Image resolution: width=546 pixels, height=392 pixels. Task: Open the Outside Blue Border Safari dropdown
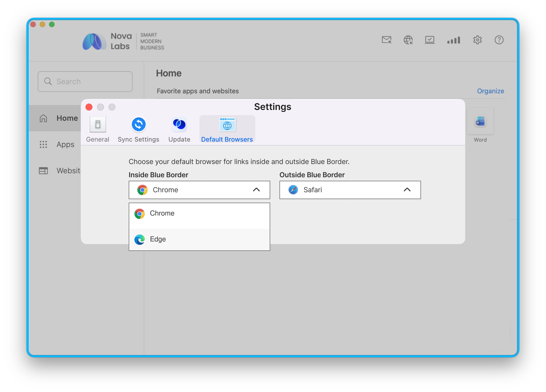350,190
